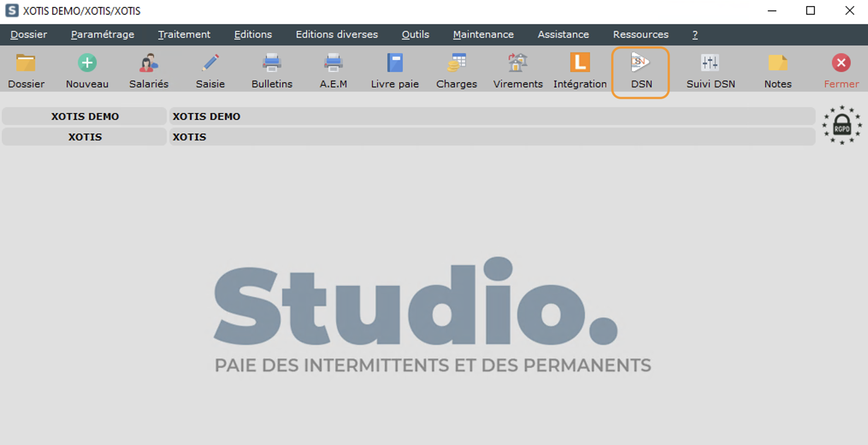This screenshot has height=445, width=868.
Task: Open the Maintenance menu
Action: point(483,35)
